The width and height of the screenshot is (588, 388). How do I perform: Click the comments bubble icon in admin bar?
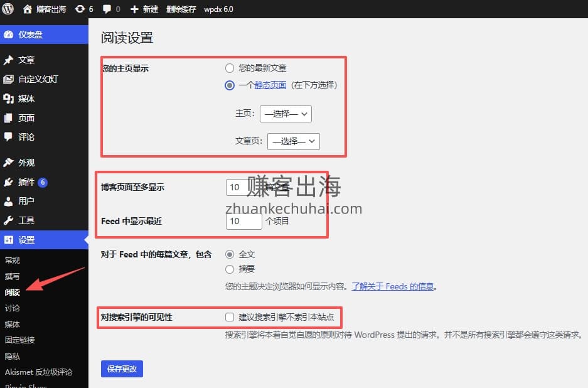click(x=107, y=9)
